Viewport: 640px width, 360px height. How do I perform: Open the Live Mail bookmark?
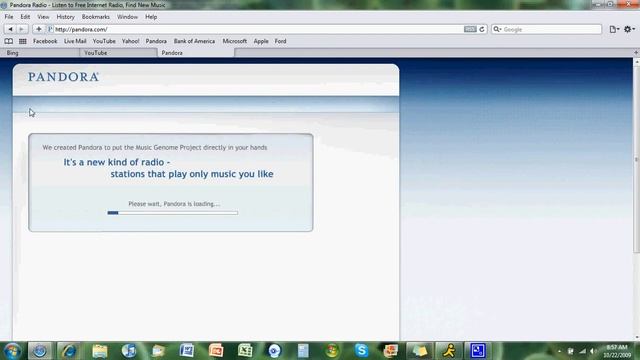tap(75, 41)
